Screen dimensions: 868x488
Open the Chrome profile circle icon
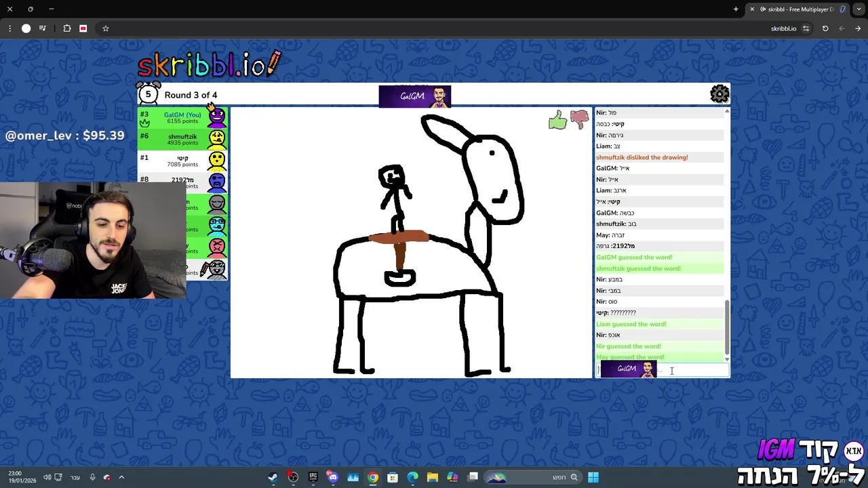point(26,28)
